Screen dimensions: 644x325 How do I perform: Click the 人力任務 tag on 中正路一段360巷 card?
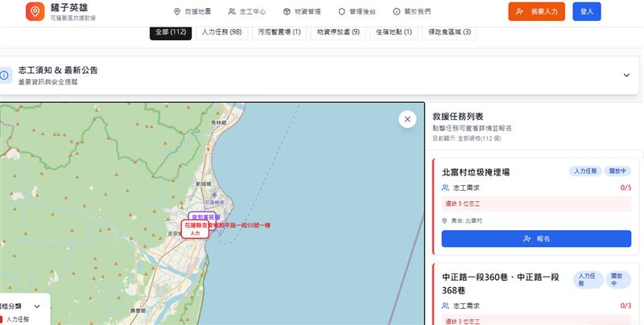pyautogui.click(x=588, y=279)
